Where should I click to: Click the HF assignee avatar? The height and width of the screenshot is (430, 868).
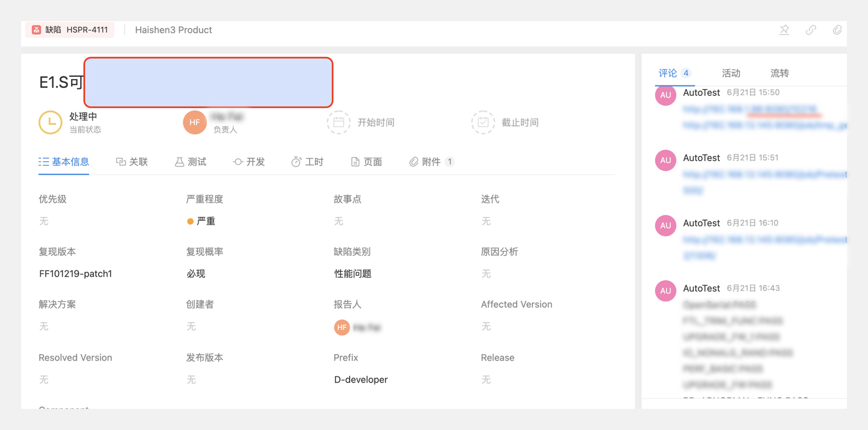point(194,122)
